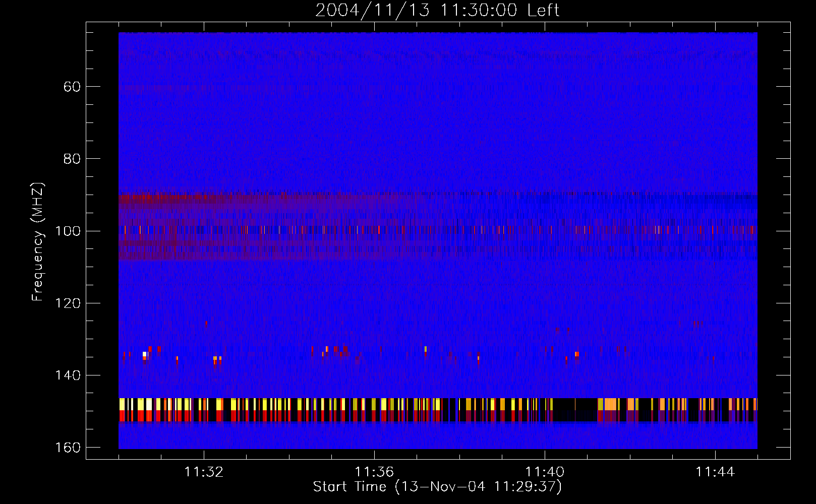The height and width of the screenshot is (504, 816).
Task: Click the 11:44 time axis label
Action: pyautogui.click(x=715, y=472)
